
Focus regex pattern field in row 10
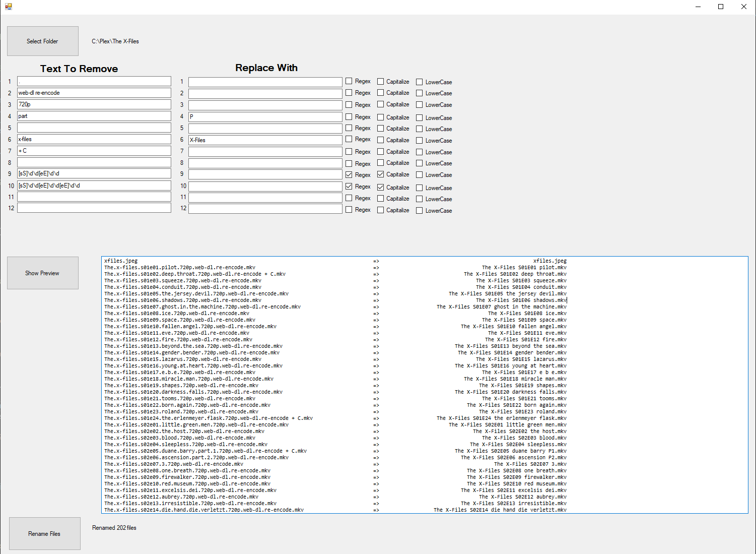click(x=94, y=186)
